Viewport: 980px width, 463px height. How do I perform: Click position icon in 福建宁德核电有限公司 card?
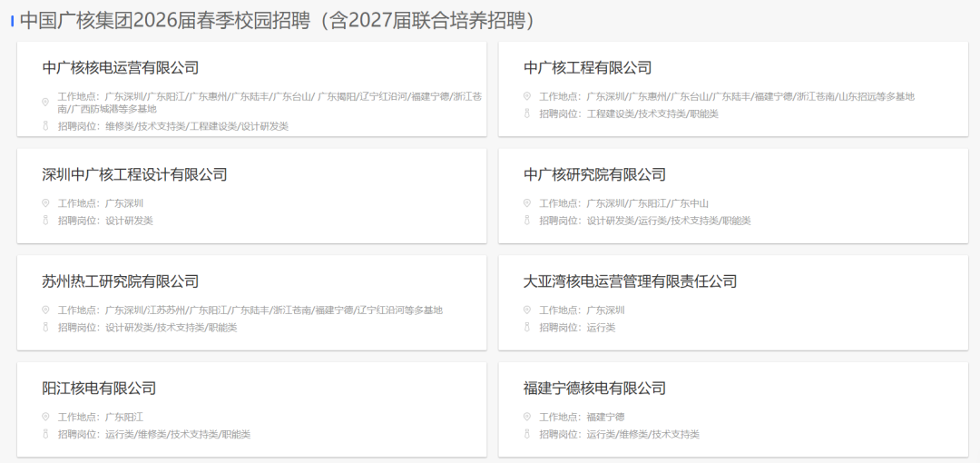527,435
